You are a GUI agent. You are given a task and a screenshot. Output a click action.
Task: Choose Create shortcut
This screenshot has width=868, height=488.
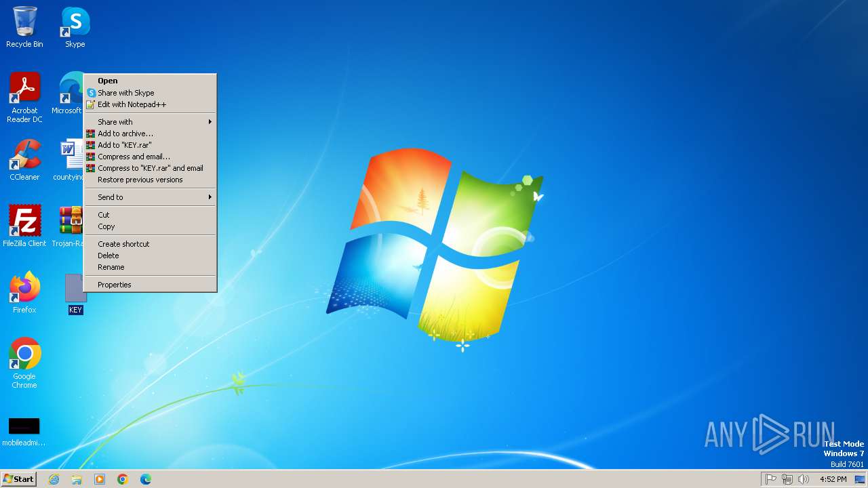click(150, 244)
